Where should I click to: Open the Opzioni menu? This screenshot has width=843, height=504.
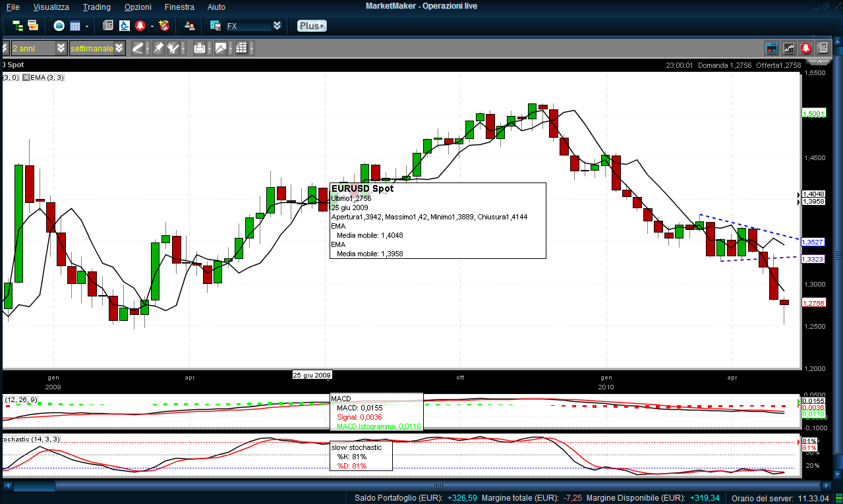[x=138, y=7]
